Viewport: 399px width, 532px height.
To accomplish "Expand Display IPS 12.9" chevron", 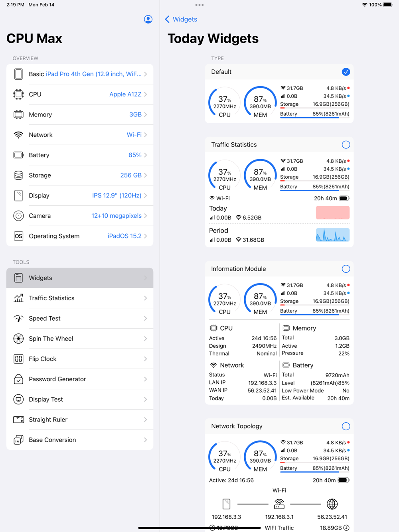I will pyautogui.click(x=146, y=195).
